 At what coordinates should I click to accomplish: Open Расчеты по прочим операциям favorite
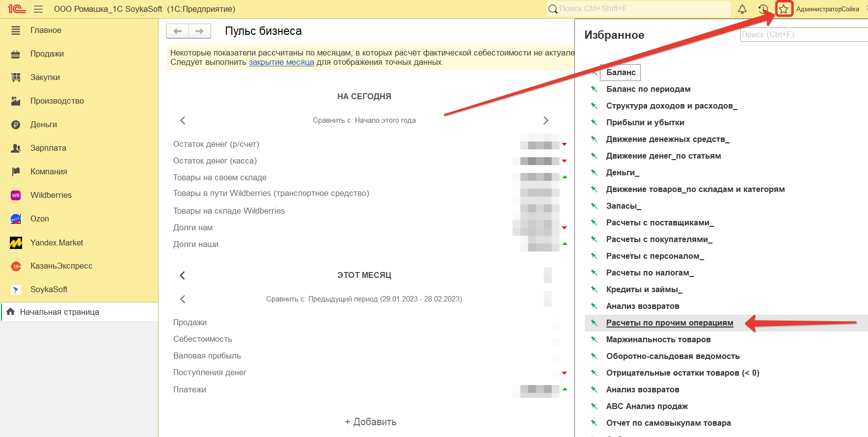tap(670, 323)
